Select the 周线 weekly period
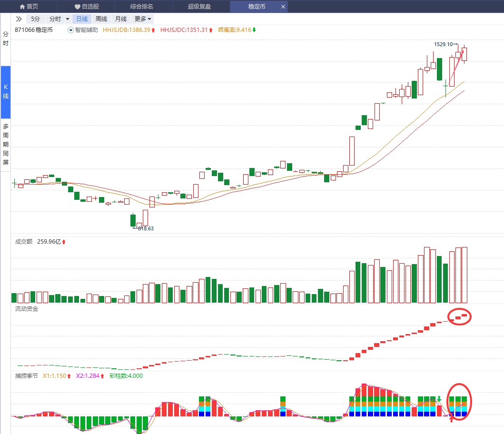 101,19
